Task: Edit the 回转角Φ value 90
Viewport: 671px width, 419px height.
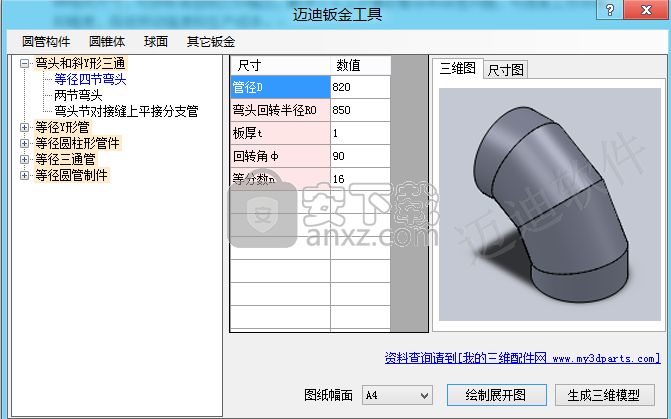Action: point(360,156)
